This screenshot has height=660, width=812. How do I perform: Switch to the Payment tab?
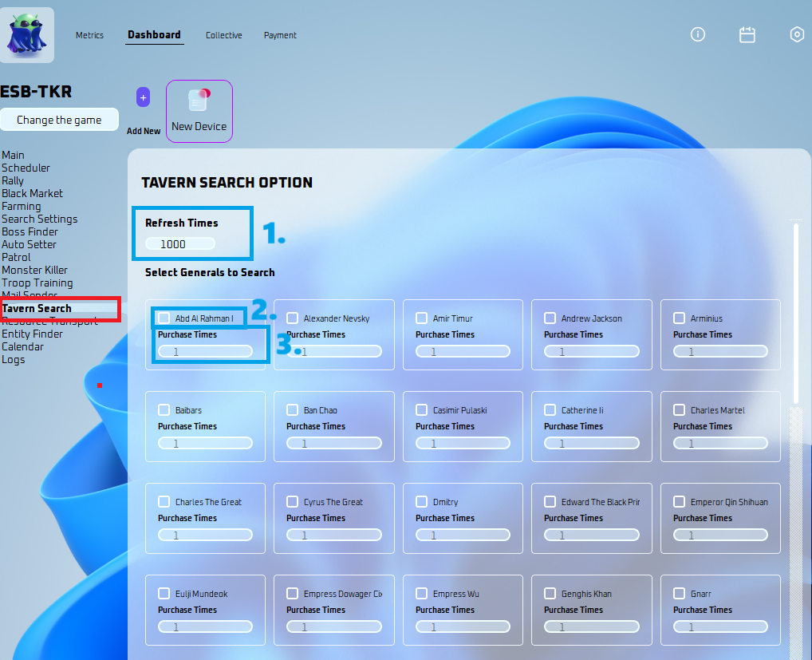pos(280,35)
